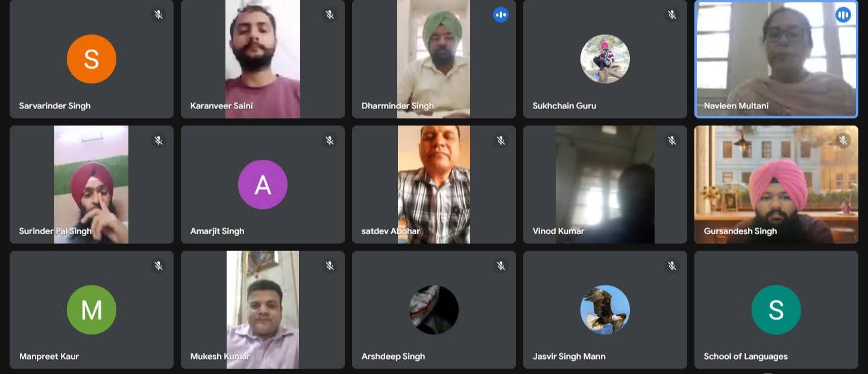Click muted mic icon on Sarvarinder Singh tile
This screenshot has width=868, height=374.
tap(159, 15)
